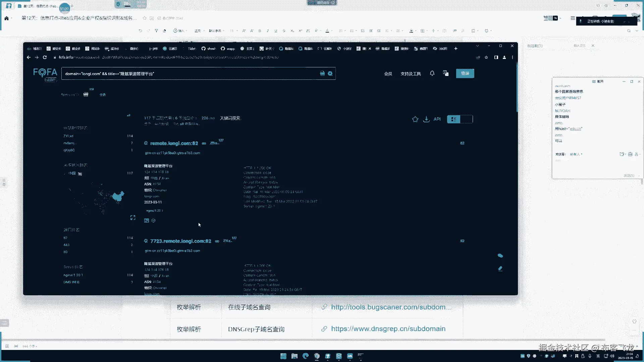Apply bold formatting in document toolbar
644x362 pixels.
point(260,31)
